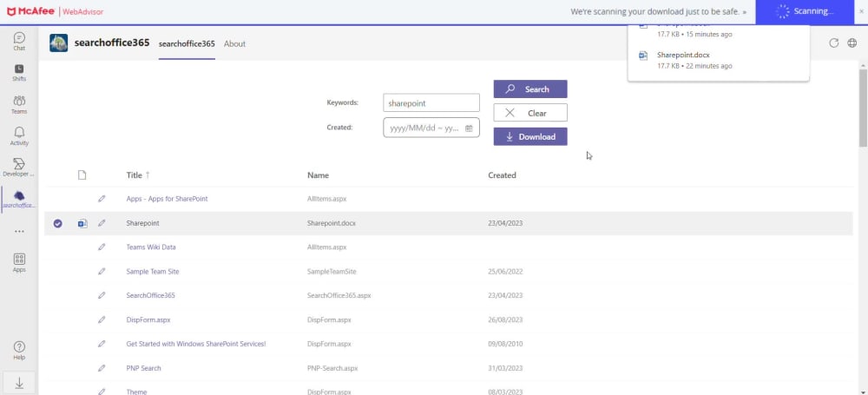Click the Search button
Viewport: 868px width, 395px height.
tap(530, 89)
